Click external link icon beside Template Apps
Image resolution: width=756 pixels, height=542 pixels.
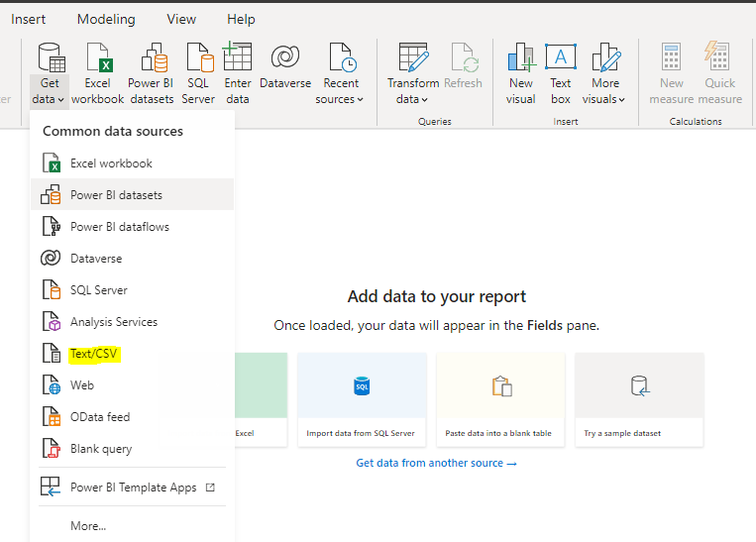coord(210,488)
